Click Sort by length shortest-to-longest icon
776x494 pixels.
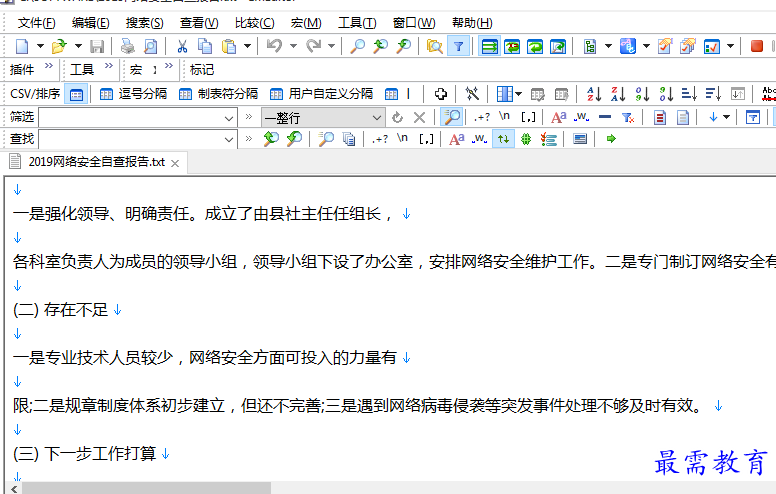click(689, 94)
